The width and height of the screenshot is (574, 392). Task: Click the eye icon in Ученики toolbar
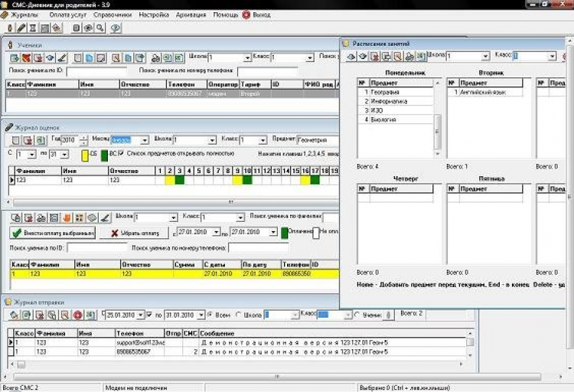(51, 58)
